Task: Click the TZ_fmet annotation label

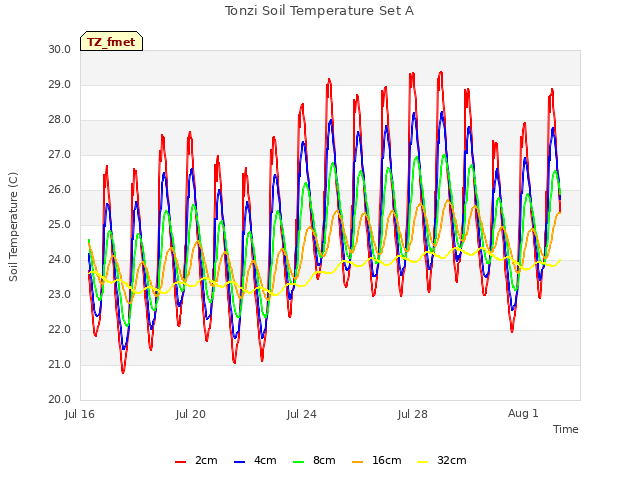Action: pyautogui.click(x=111, y=41)
